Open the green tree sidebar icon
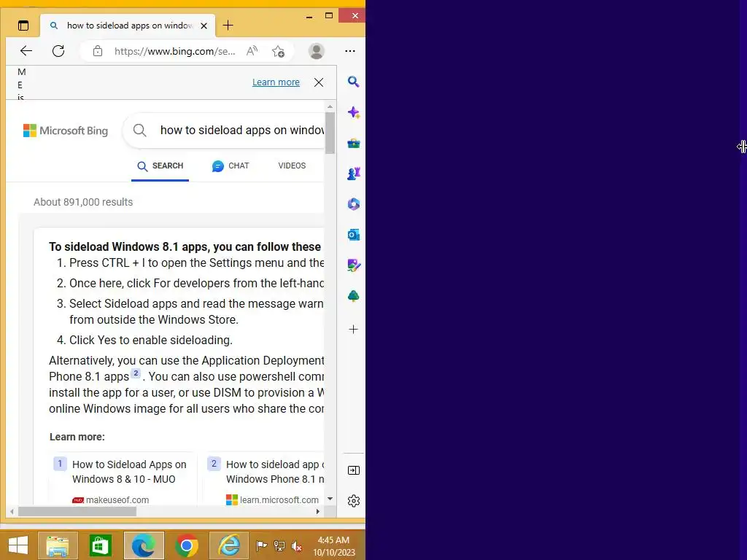The width and height of the screenshot is (747, 560). (x=354, y=296)
